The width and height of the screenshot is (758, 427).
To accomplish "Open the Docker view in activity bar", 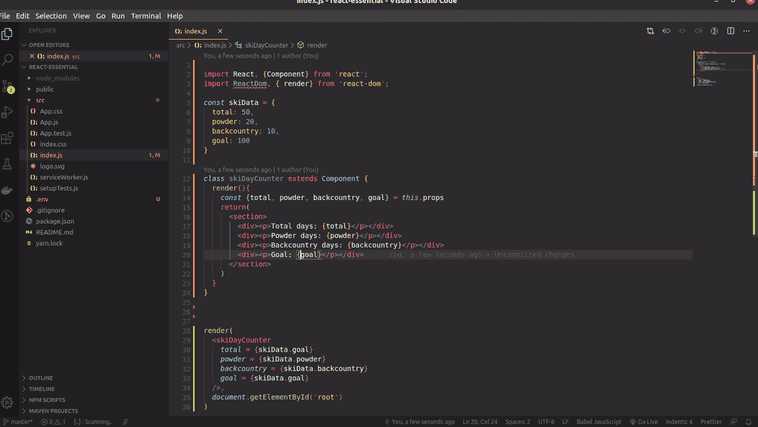I will [7, 190].
